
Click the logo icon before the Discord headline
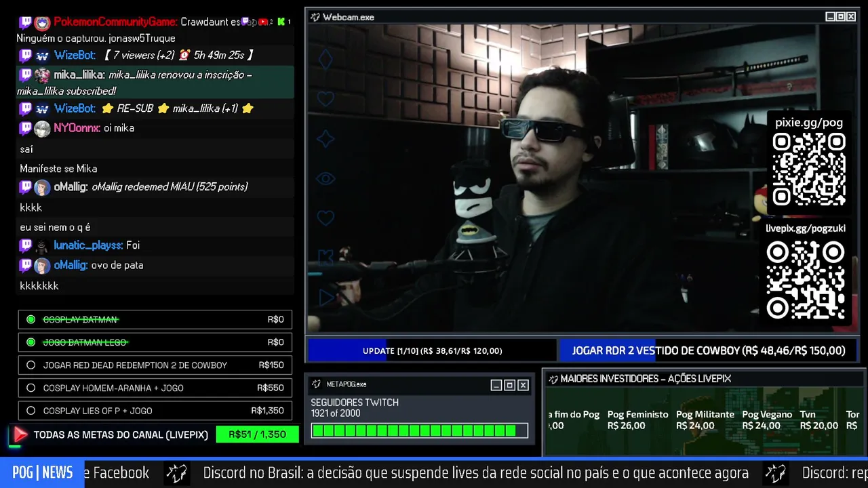176,473
